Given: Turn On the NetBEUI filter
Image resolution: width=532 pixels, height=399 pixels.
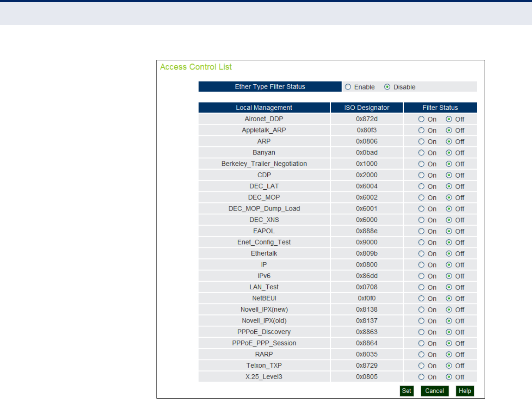Looking at the screenshot, I should click(421, 299).
